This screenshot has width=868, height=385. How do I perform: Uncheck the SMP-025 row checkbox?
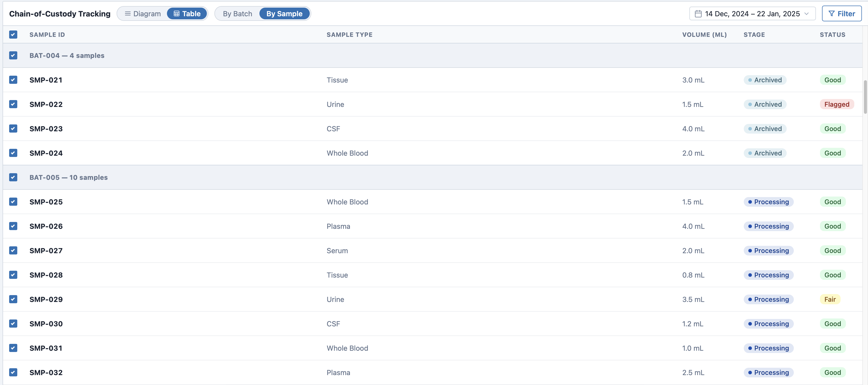point(13,202)
